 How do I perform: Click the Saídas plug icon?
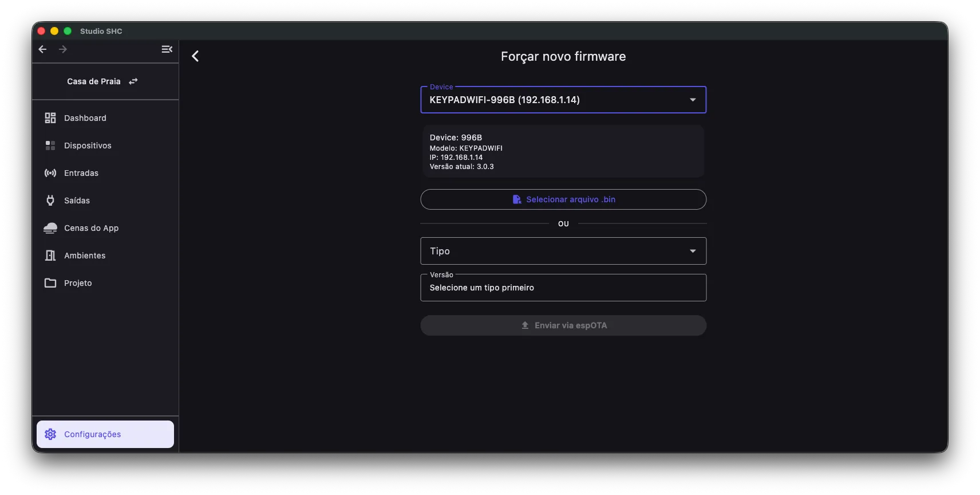click(x=50, y=201)
